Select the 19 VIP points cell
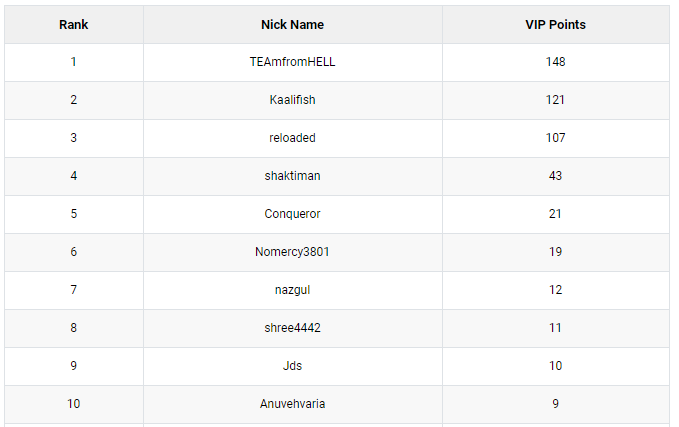 tap(556, 252)
